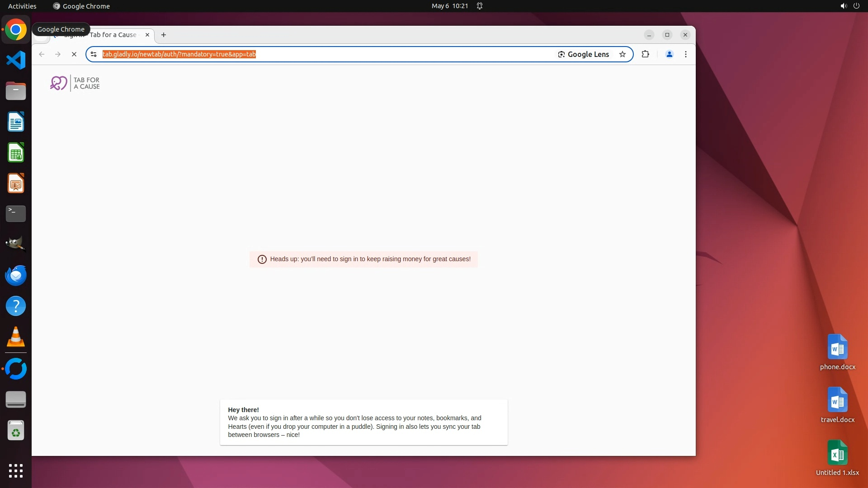Open the GIMP image editor
The image size is (868, 488).
pos(16,244)
